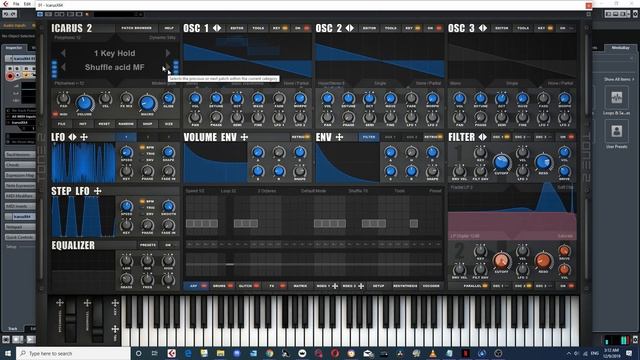
Task: Open the EQUALIZER PRESETS button
Action: pos(148,245)
